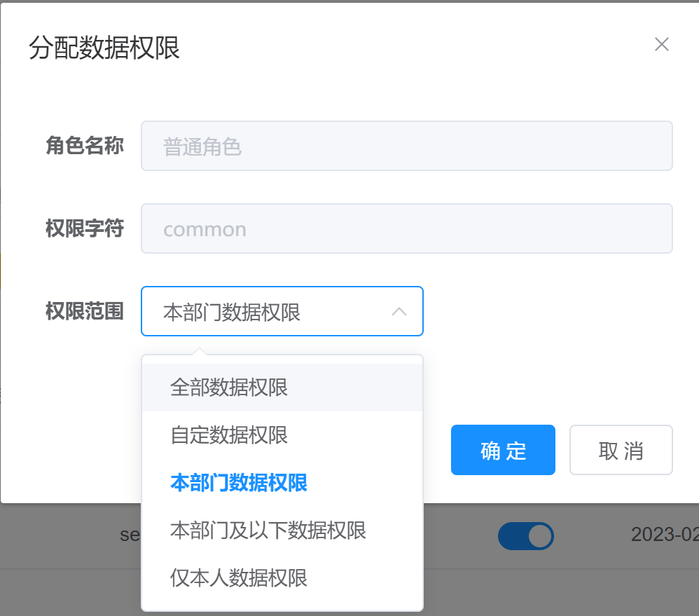Select 本部门及以下数据权限 option
The image size is (699, 616).
282,531
